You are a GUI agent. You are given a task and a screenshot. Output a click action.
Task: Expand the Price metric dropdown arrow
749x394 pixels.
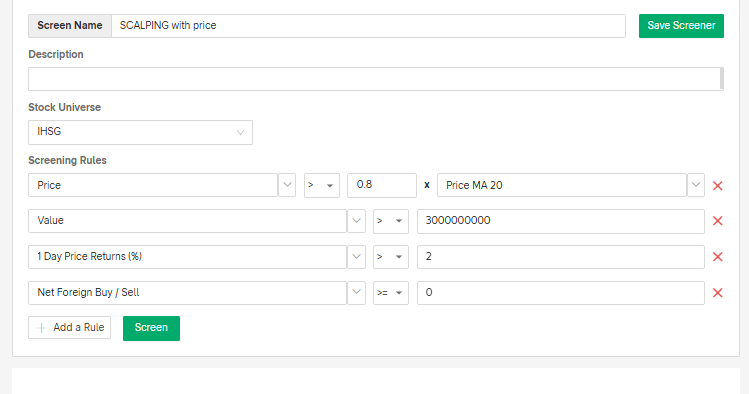click(287, 185)
